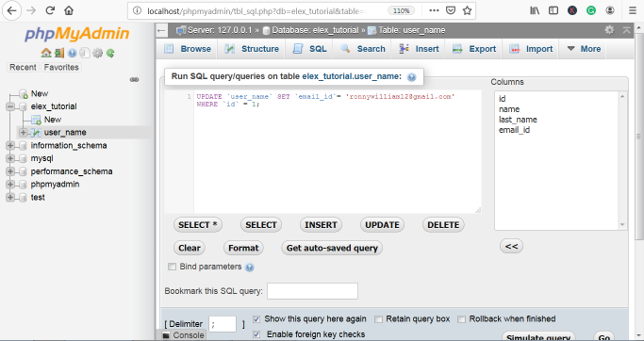Open page actions three-dot menu
The width and height of the screenshot is (644, 341).
[434, 10]
